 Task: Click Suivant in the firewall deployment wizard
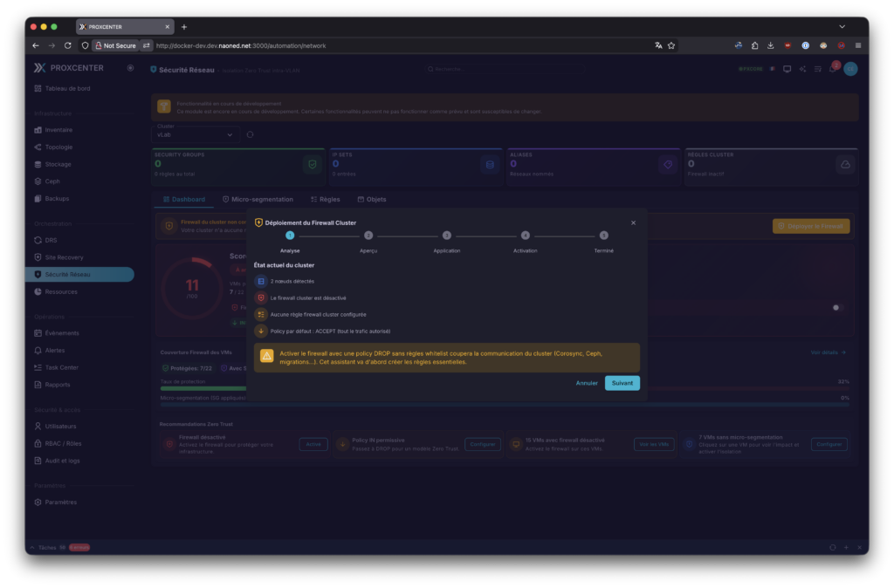point(622,383)
